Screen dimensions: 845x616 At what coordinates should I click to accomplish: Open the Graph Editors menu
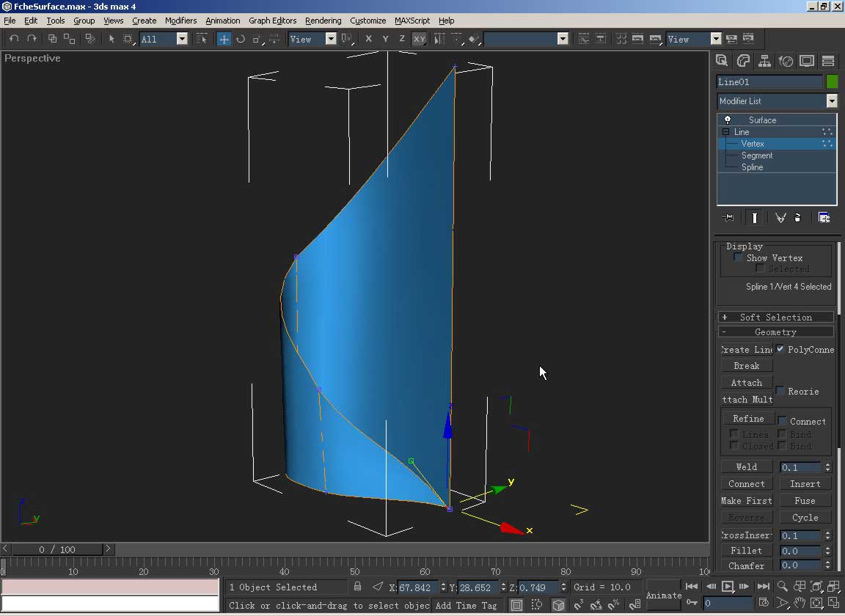(272, 21)
